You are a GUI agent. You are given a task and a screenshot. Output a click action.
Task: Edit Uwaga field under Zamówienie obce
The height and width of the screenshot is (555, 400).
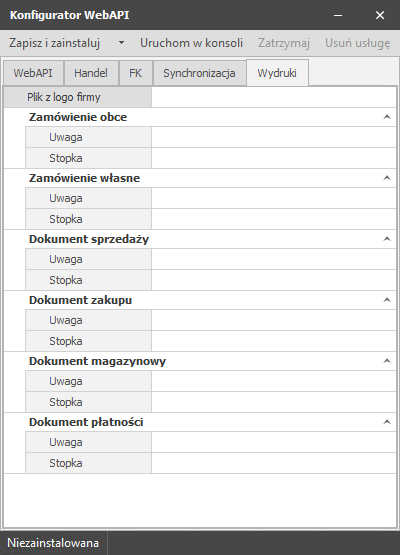(274, 137)
